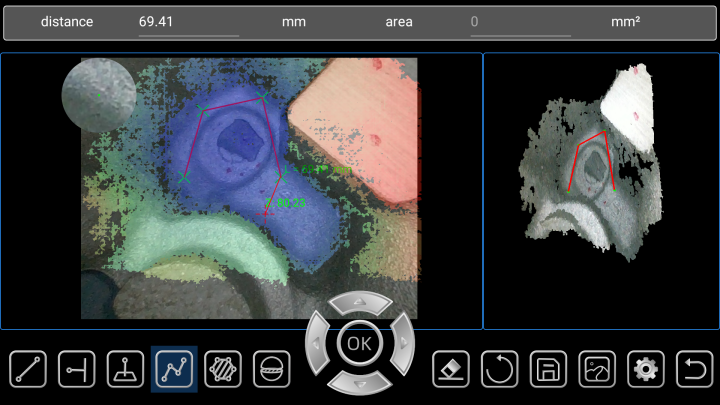The height and width of the screenshot is (405, 720).
Task: Select the point-to-line measurement tool
Action: tap(77, 370)
